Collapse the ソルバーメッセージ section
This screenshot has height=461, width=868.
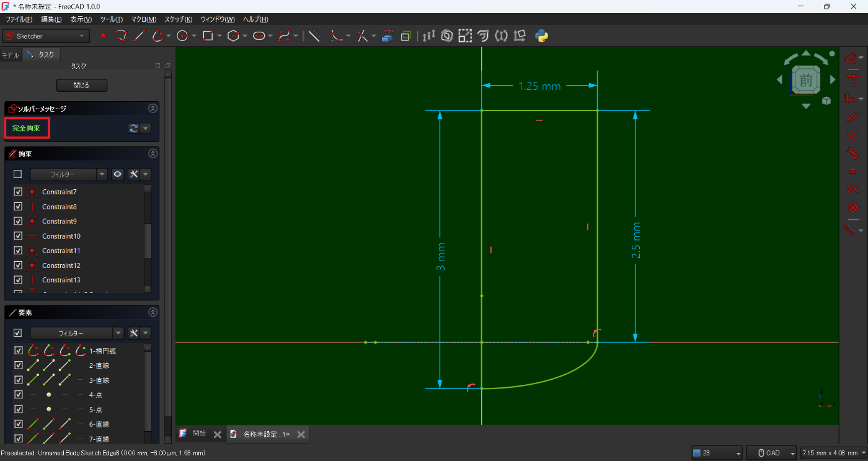click(x=153, y=109)
